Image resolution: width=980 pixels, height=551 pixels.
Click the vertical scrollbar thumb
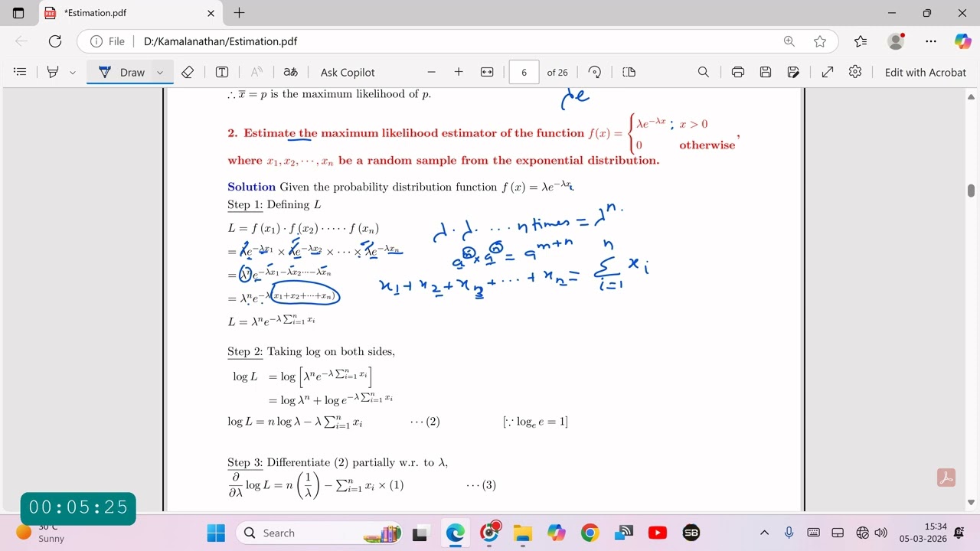point(971,191)
